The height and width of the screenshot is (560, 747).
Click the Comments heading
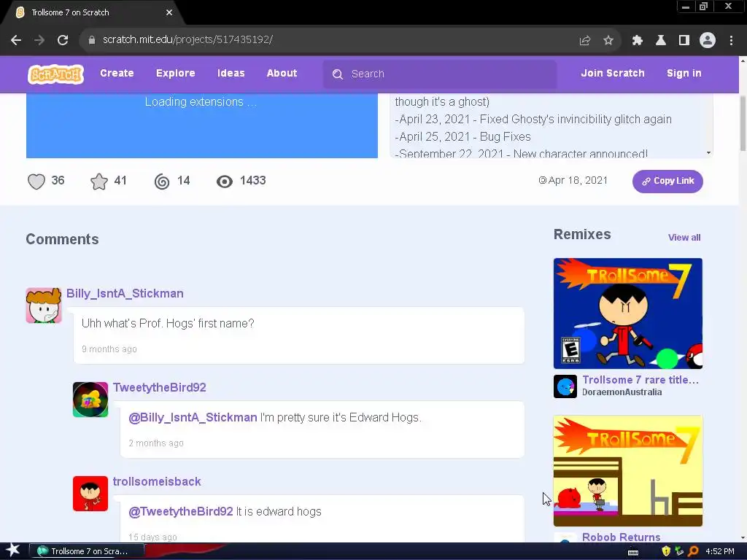pyautogui.click(x=63, y=239)
